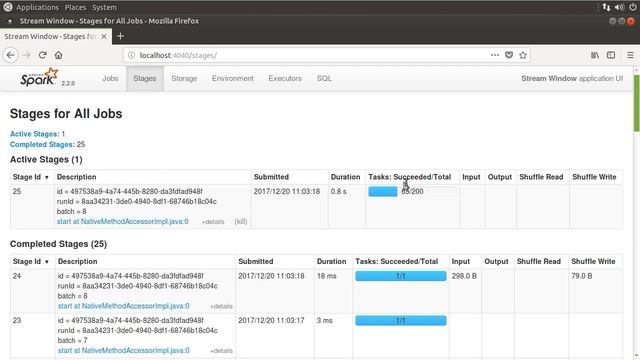This screenshot has height=360, width=640.
Task: Kill active stage 25
Action: (x=241, y=222)
